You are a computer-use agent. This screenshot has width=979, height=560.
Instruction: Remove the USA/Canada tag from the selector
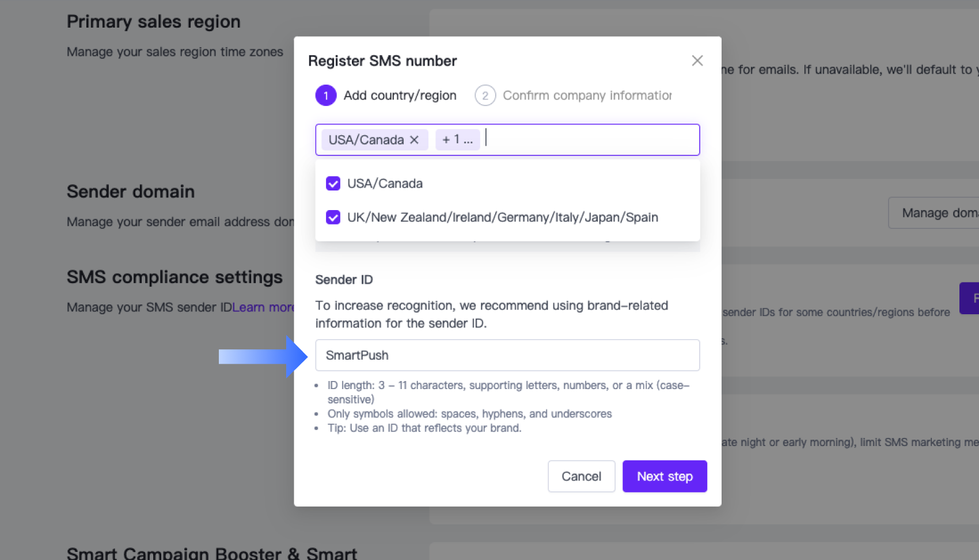[x=414, y=140]
